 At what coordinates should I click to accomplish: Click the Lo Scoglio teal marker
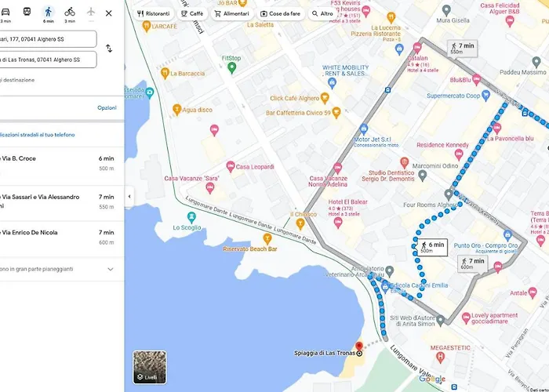(191, 217)
